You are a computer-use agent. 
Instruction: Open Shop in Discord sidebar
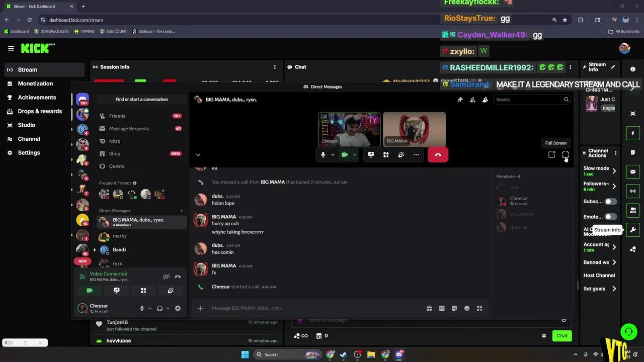[141, 153]
